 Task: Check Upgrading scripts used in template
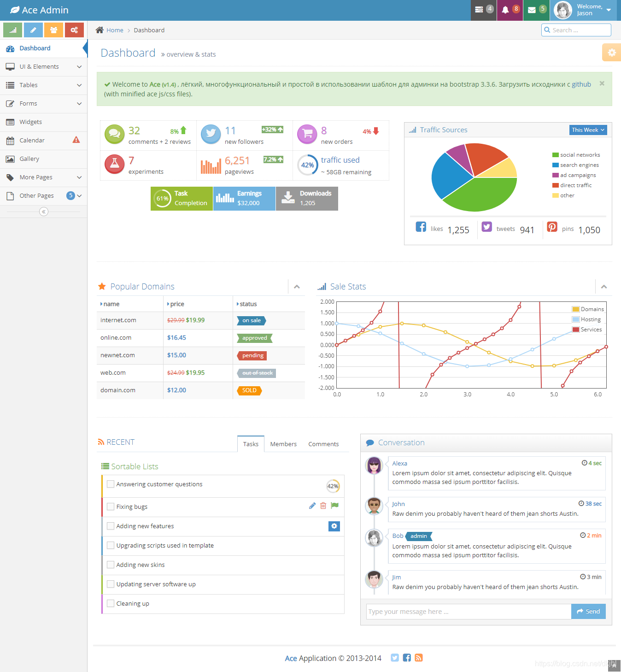[111, 545]
